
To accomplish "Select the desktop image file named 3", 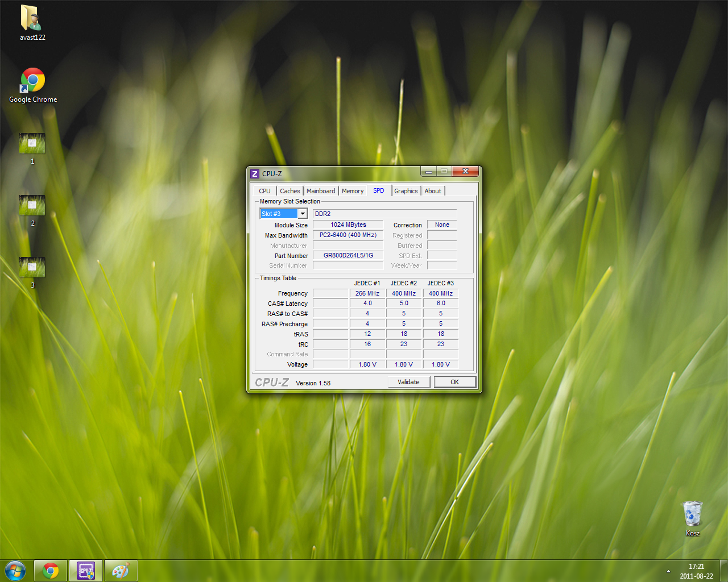I will [x=32, y=268].
